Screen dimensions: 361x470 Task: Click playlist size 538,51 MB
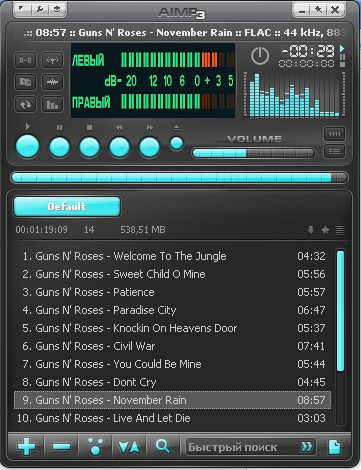(x=143, y=230)
